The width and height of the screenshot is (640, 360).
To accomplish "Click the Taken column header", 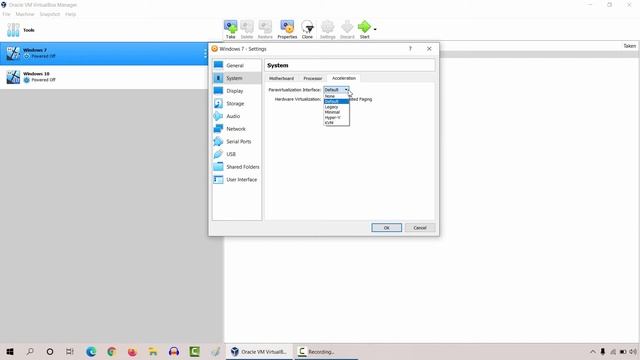I will (630, 46).
